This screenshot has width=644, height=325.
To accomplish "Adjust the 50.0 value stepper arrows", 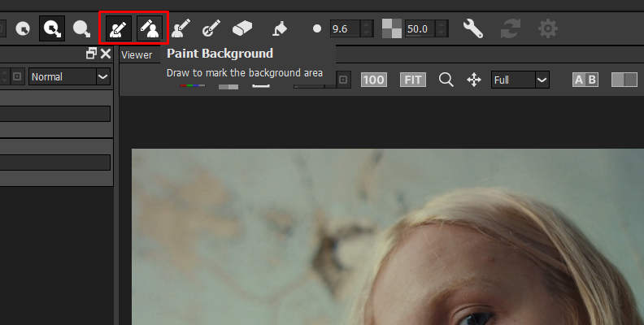I will (441, 28).
